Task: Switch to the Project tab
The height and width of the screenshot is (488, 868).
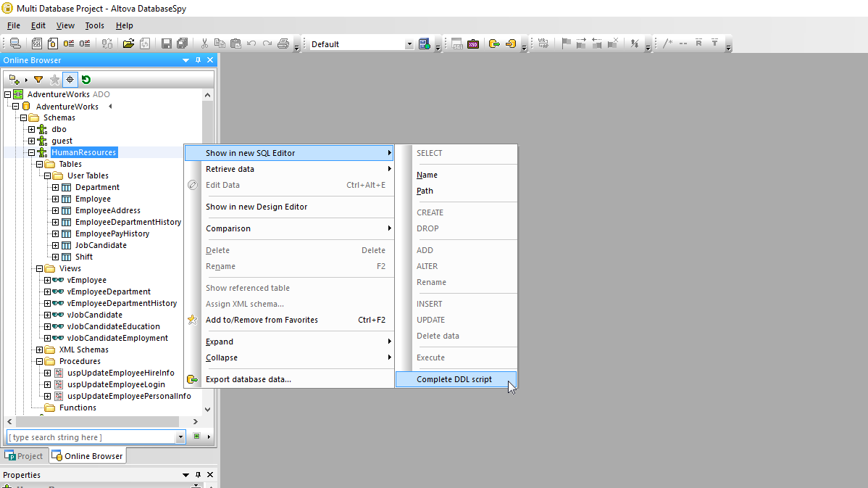Action: tap(25, 456)
